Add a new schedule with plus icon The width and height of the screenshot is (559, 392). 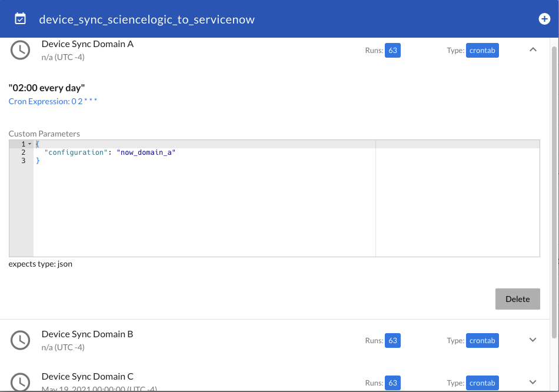(x=544, y=19)
